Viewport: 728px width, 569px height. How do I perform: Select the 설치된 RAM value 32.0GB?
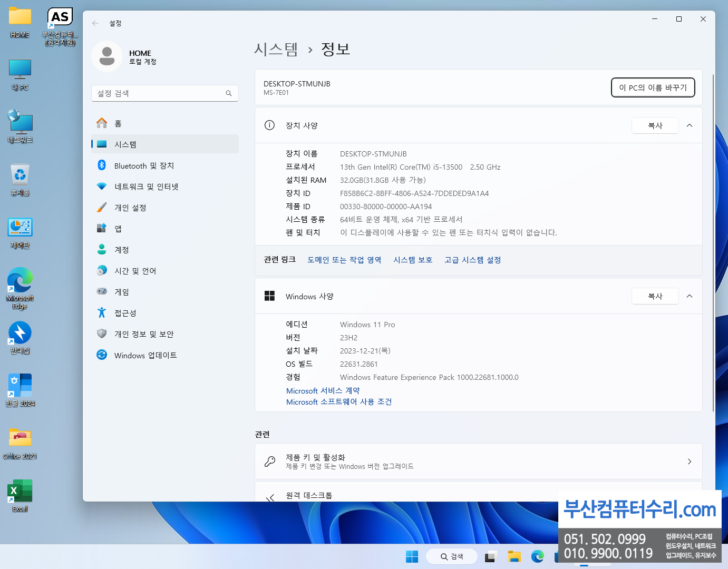383,180
